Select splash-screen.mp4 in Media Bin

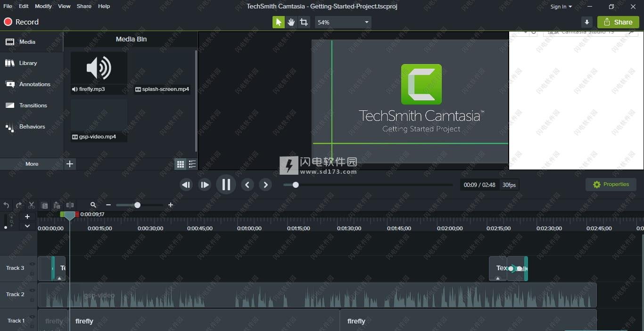pyautogui.click(x=162, y=73)
